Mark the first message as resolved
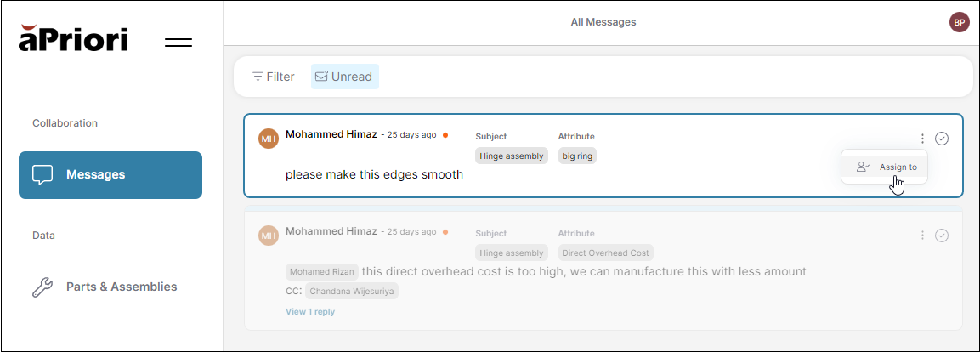This screenshot has width=980, height=352. click(x=942, y=139)
